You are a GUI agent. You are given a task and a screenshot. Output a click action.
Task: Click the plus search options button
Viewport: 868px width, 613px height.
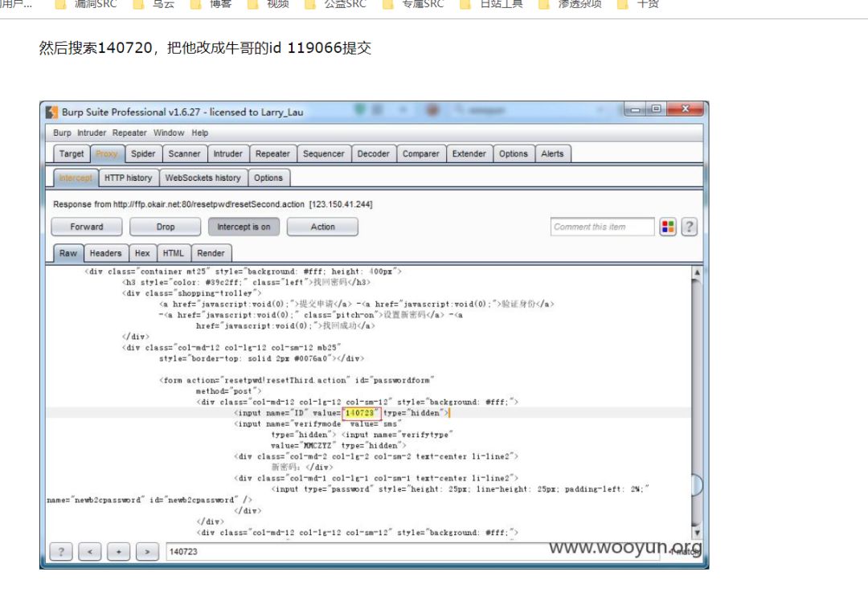(x=118, y=552)
